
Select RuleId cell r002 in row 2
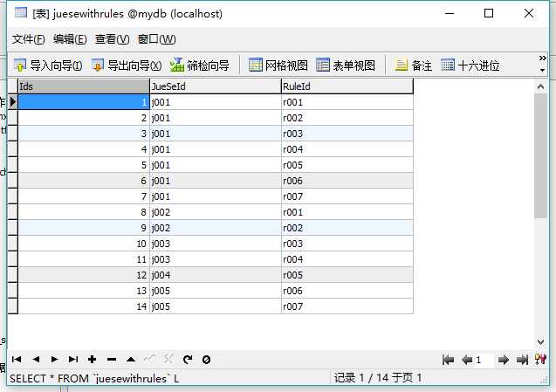347,118
